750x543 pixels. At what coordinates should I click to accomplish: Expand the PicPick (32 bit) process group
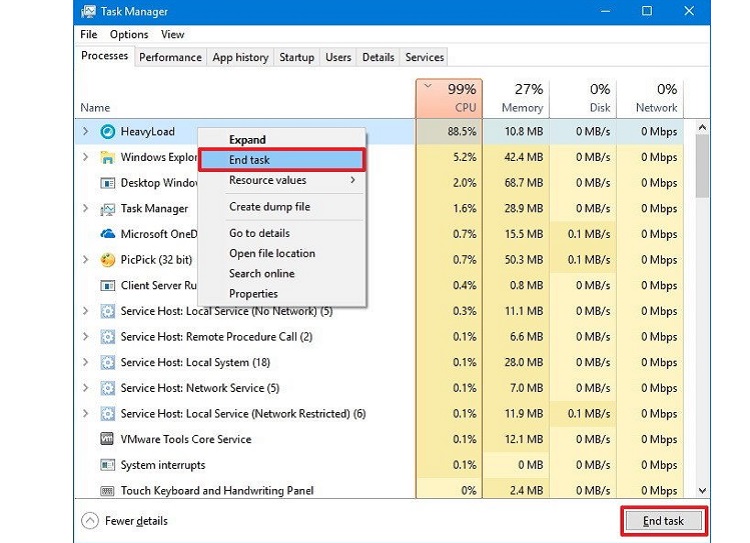click(86, 260)
